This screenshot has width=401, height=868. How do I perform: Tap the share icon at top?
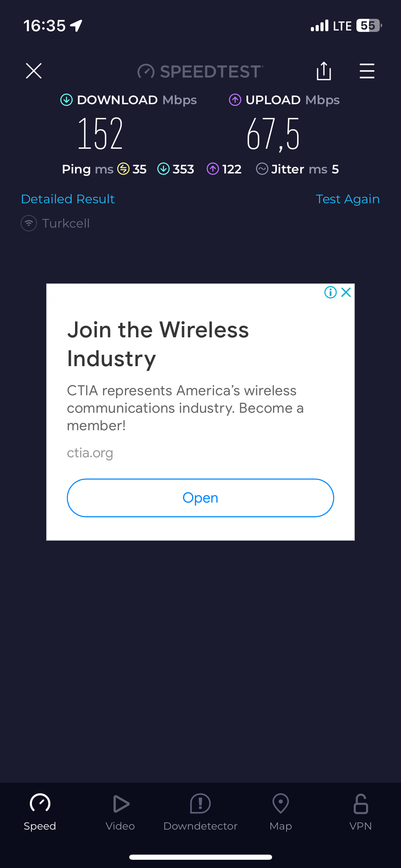coord(324,71)
